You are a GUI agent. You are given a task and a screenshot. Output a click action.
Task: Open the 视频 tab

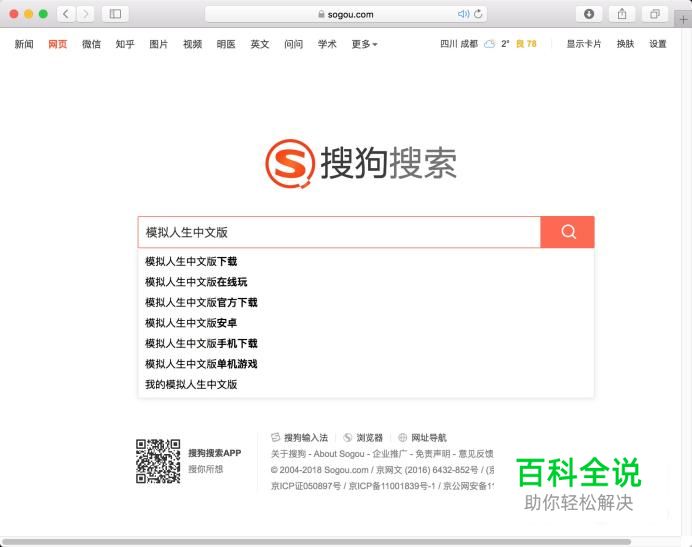pyautogui.click(x=192, y=44)
